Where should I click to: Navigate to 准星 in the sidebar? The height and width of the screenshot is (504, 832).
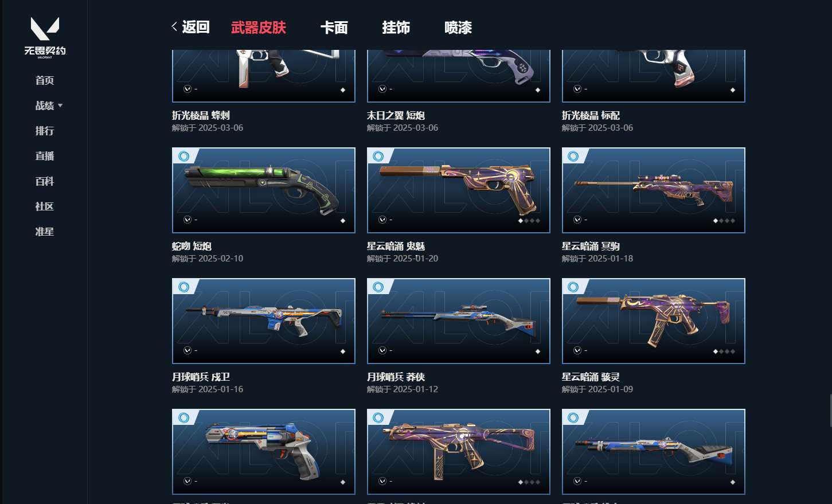tap(45, 232)
